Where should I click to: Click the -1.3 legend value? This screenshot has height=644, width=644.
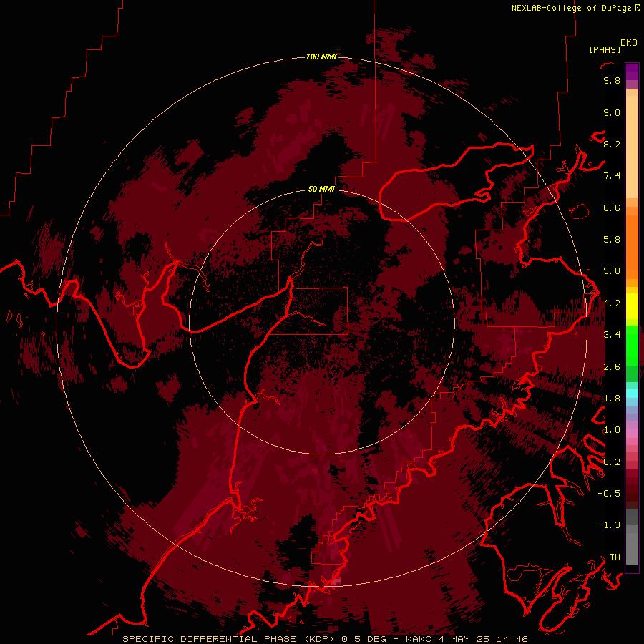[x=609, y=525]
